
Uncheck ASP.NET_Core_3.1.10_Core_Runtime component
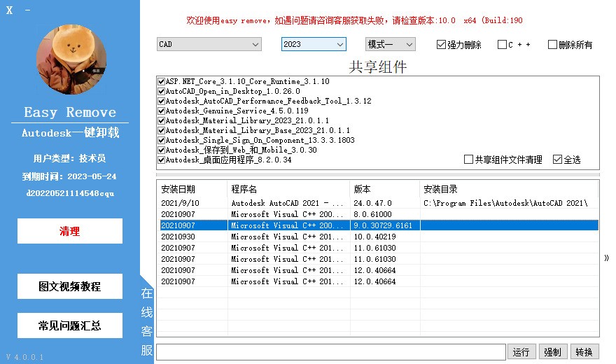point(161,82)
